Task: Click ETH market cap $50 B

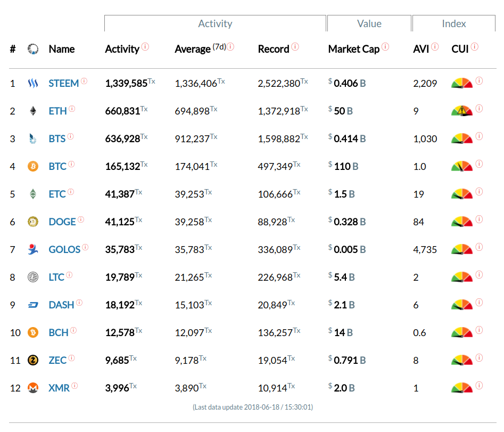Action: click(341, 111)
